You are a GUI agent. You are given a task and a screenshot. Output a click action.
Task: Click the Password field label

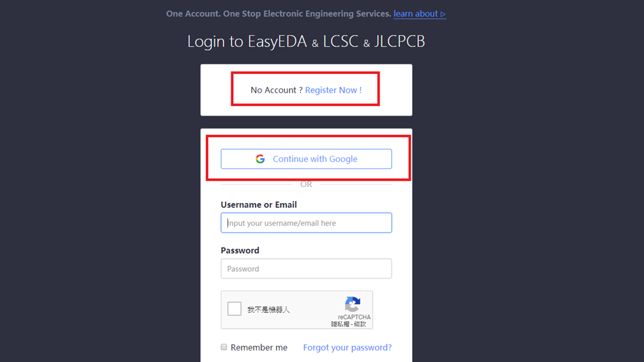[x=240, y=250]
